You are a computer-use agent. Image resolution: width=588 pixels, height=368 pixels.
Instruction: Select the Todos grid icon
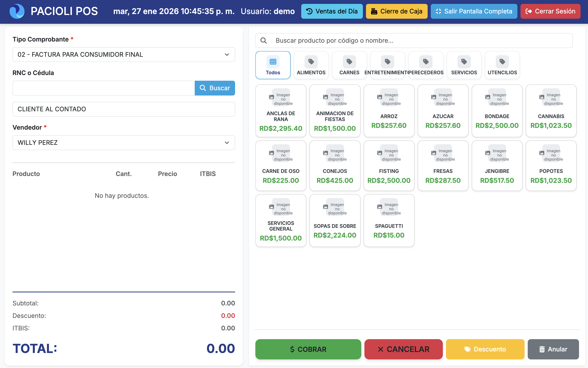(273, 62)
